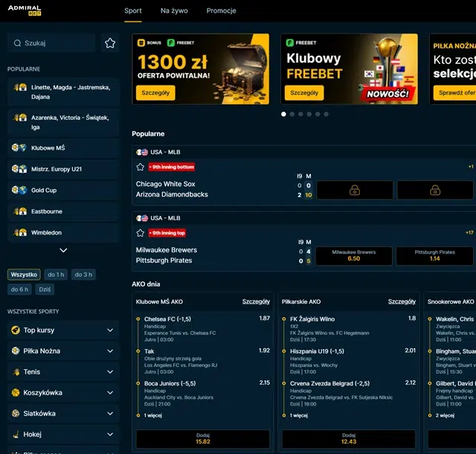Expand the popular list chevron

(x=63, y=251)
